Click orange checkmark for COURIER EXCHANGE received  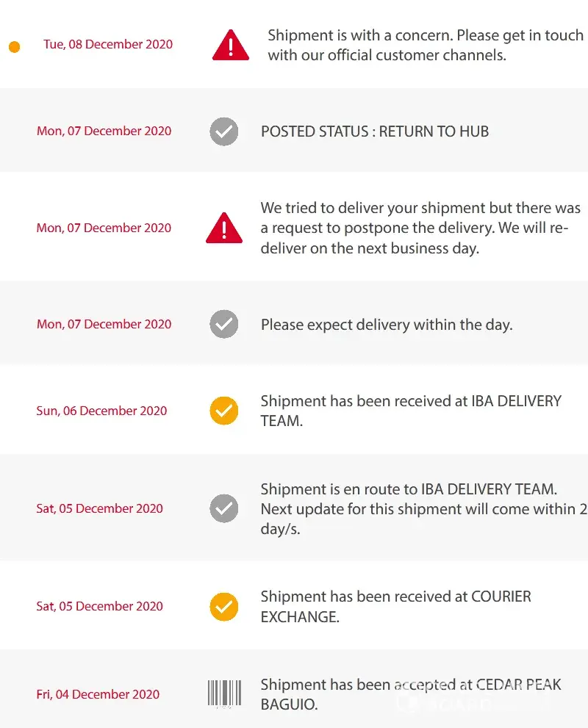[x=224, y=607]
